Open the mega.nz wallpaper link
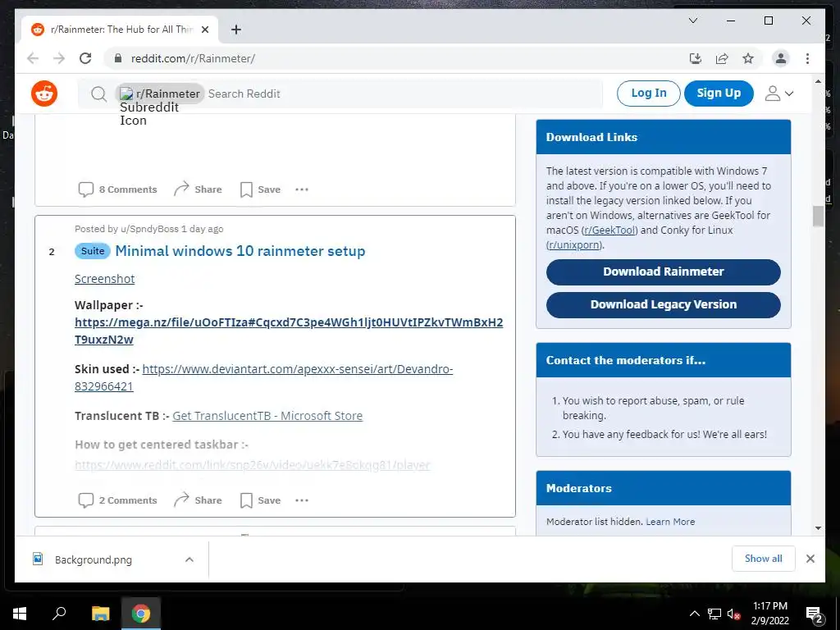Viewport: 840px width, 630px height. [289, 331]
